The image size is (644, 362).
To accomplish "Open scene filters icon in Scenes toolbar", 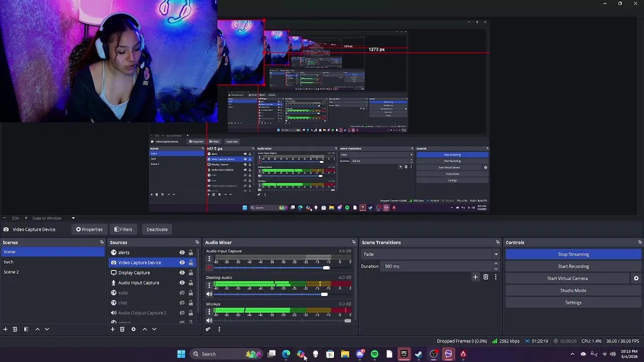I will pyautogui.click(x=26, y=329).
